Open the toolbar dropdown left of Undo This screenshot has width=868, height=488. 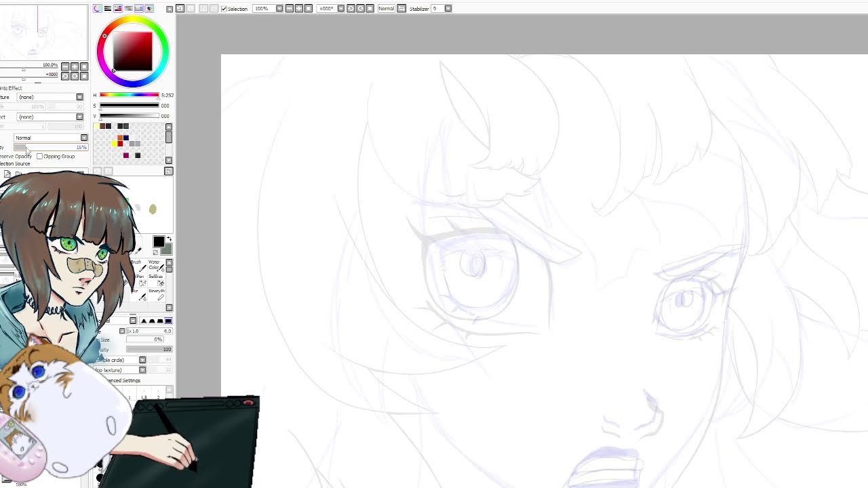(170, 9)
